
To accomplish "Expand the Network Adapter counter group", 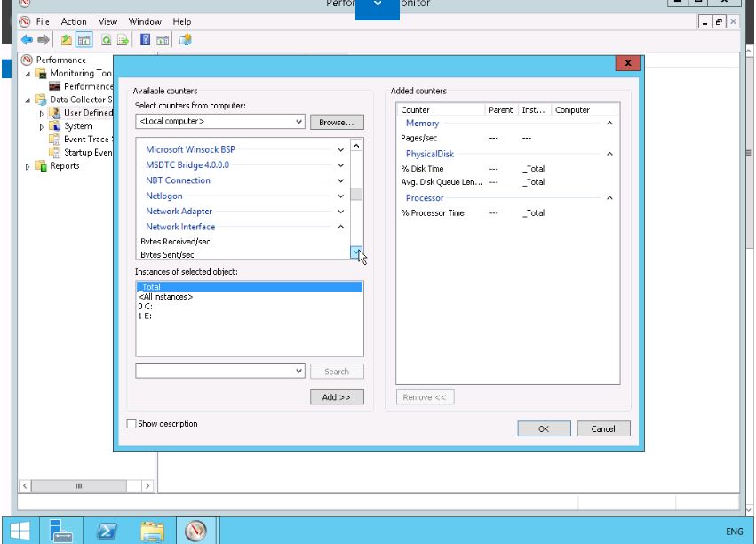I will click(x=341, y=212).
